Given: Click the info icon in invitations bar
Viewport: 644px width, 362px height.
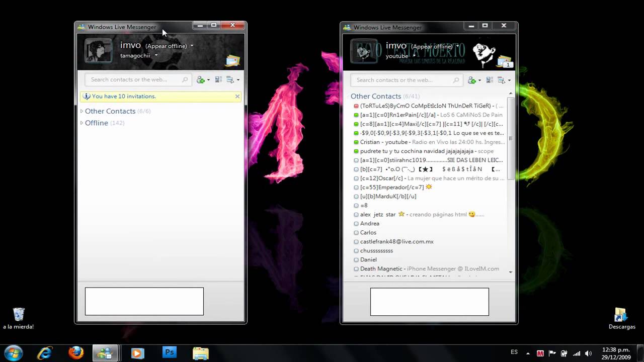Looking at the screenshot, I should (87, 96).
